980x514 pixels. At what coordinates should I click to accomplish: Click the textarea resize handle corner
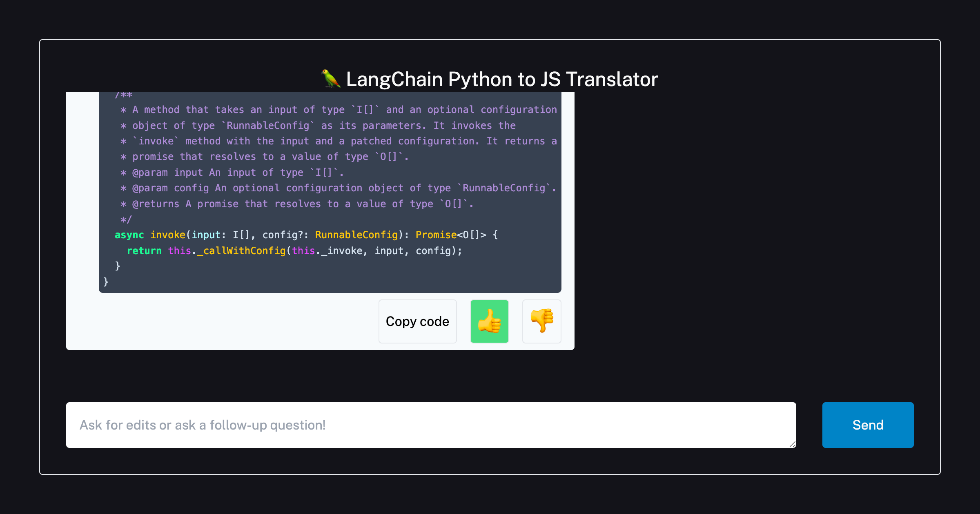click(x=792, y=444)
